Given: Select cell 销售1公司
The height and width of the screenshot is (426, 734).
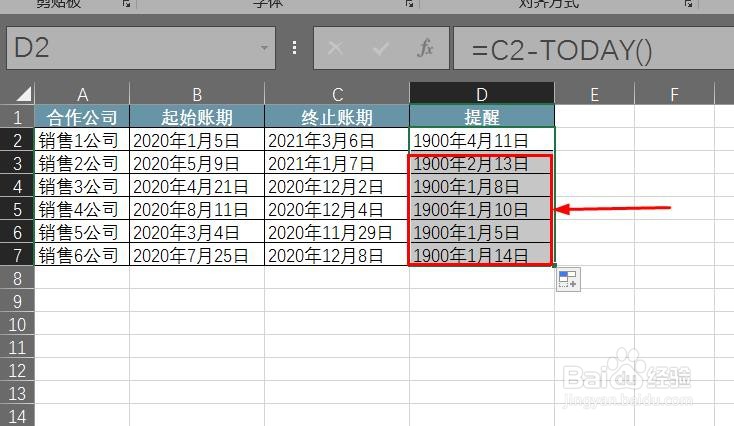Looking at the screenshot, I should coord(82,140).
